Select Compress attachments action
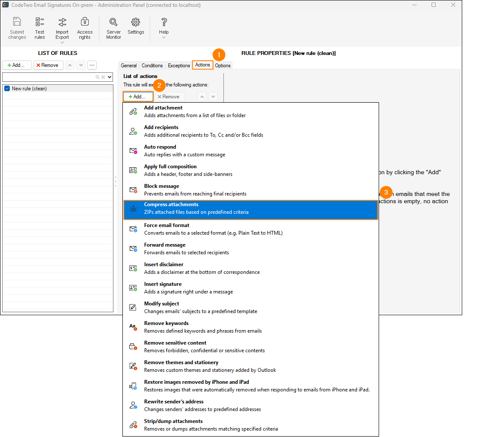Viewport: 504px width, 437px height. pyautogui.click(x=250, y=208)
